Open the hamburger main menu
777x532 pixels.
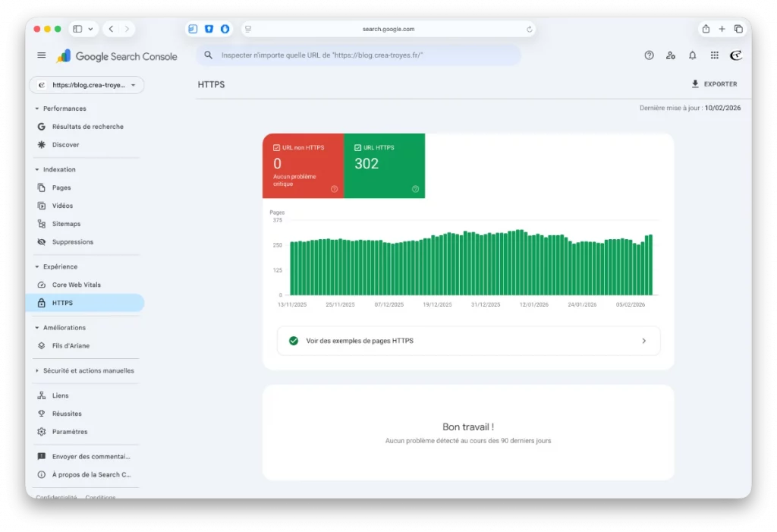tap(42, 55)
